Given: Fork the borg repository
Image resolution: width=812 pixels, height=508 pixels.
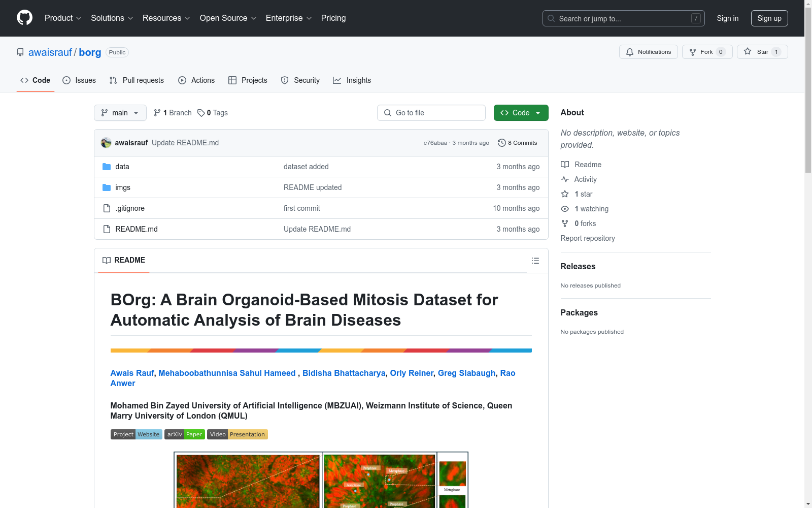Looking at the screenshot, I should (x=707, y=52).
